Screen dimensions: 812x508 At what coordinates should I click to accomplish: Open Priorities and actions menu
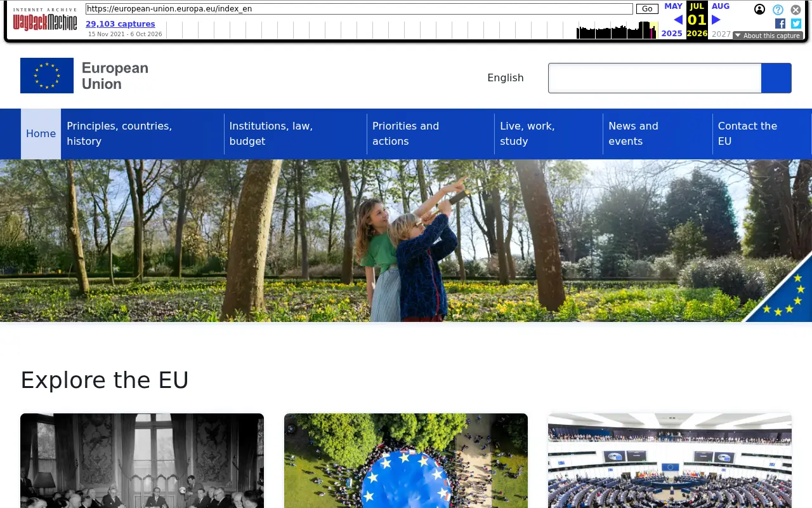pyautogui.click(x=431, y=134)
